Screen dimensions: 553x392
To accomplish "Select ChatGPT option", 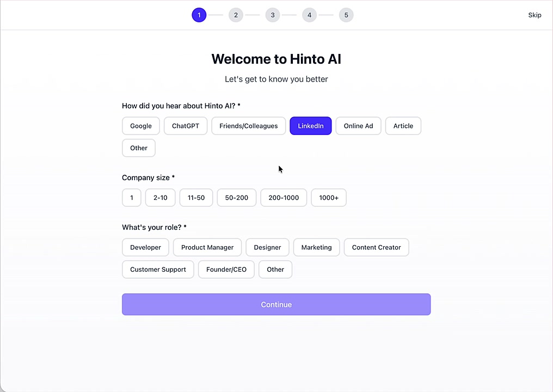I will coord(186,126).
